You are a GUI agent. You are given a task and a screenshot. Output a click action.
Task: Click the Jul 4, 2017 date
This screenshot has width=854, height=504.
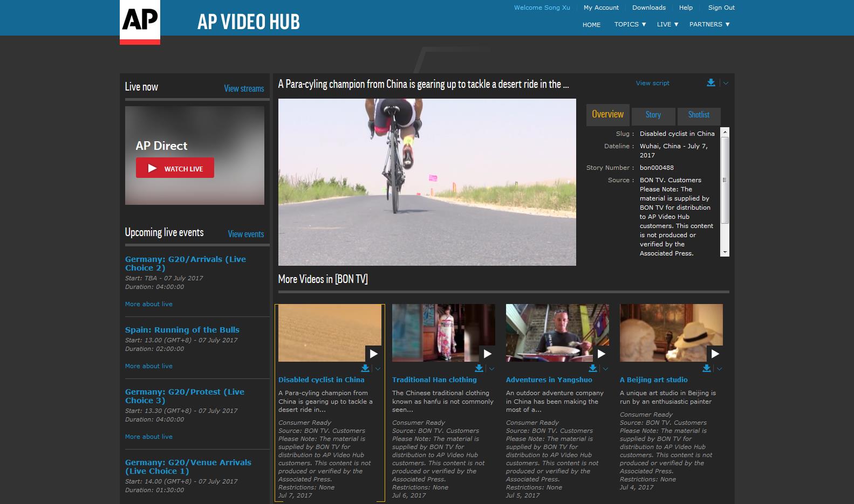point(637,487)
